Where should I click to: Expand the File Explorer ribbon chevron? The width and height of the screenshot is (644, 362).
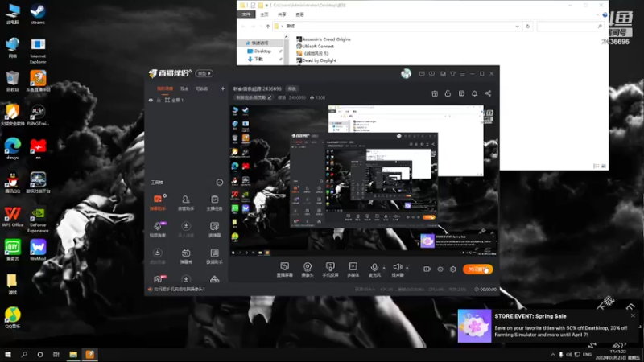click(597, 14)
